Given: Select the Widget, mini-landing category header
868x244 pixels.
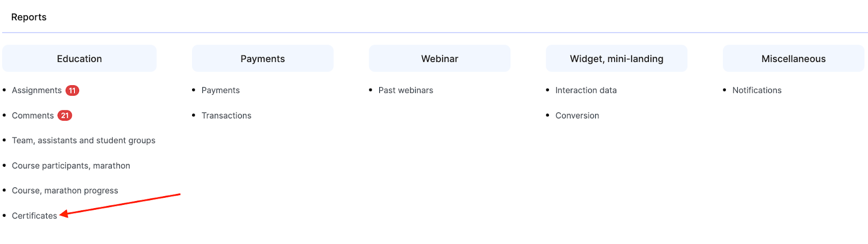Looking at the screenshot, I should pyautogui.click(x=616, y=59).
